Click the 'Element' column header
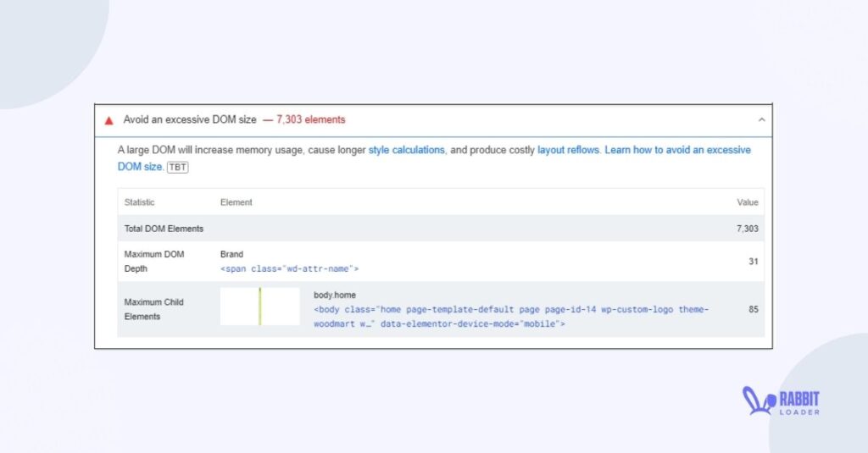The height and width of the screenshot is (453, 868). 236,202
